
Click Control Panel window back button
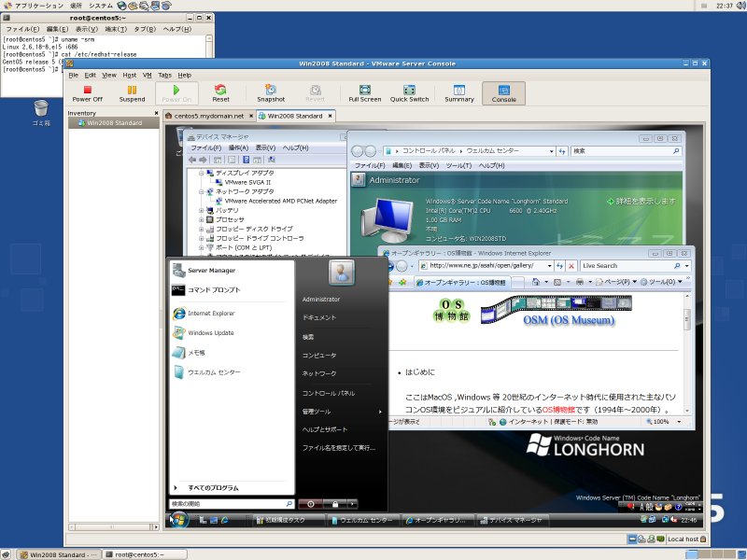(x=358, y=151)
